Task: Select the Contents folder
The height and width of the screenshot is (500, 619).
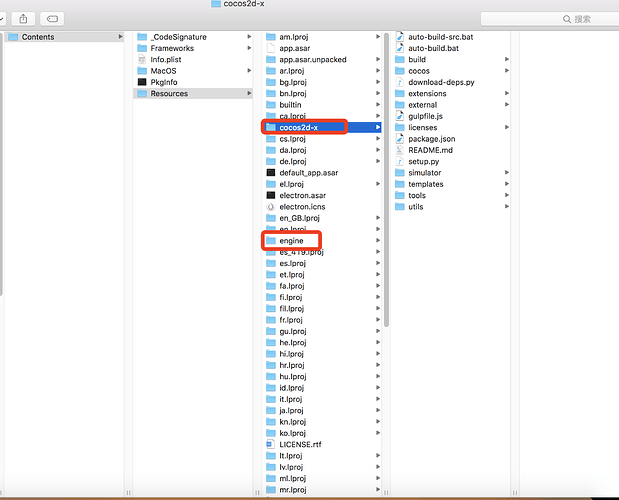Action: [65, 37]
